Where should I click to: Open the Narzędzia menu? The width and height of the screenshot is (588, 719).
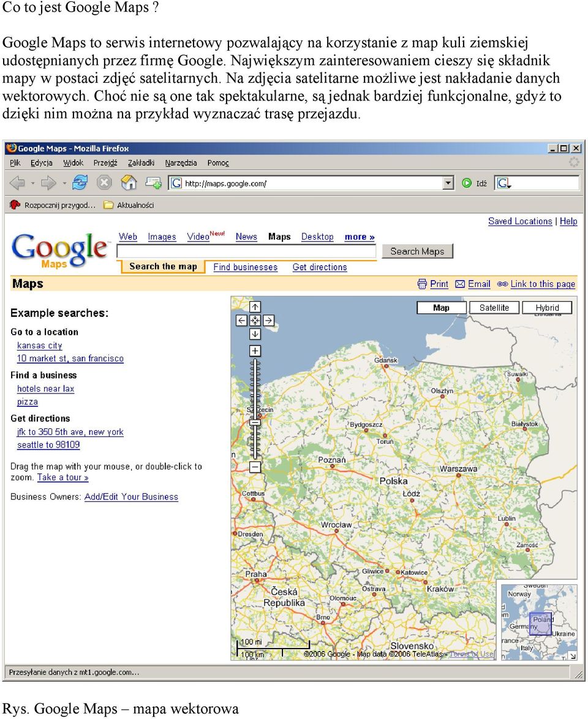pos(181,163)
